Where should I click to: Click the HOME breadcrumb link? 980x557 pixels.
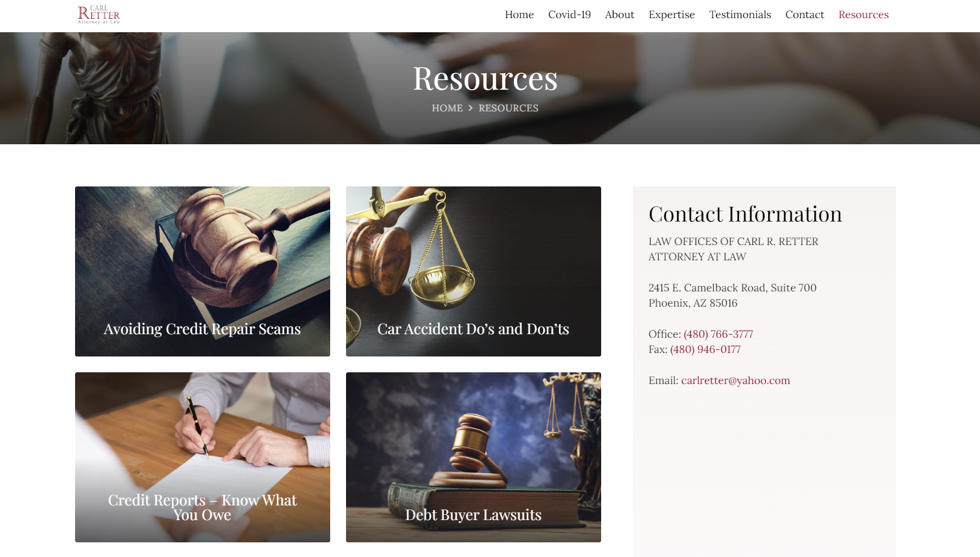[447, 108]
